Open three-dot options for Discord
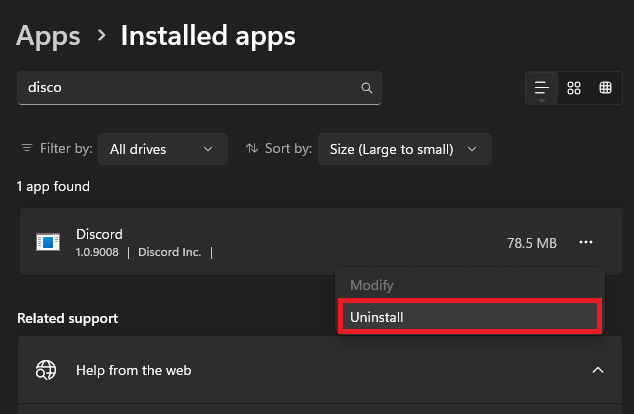 (x=587, y=242)
